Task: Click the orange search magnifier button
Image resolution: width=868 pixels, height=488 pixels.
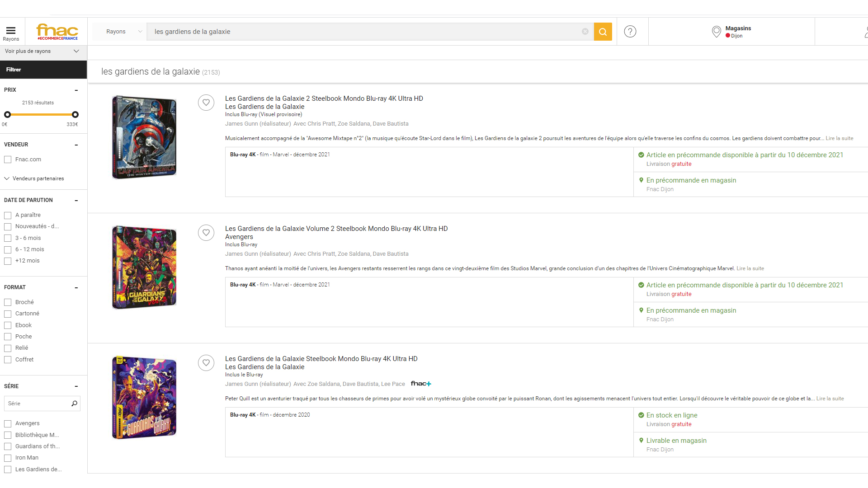Action: 603,32
